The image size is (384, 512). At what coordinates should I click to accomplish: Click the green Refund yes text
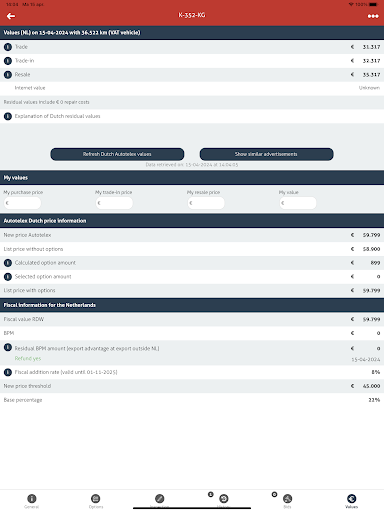pyautogui.click(x=28, y=358)
